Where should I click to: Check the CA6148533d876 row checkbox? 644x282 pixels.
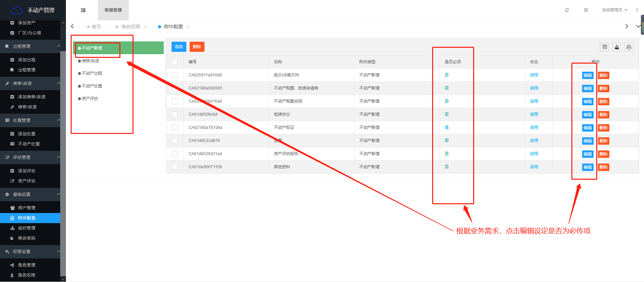click(175, 141)
